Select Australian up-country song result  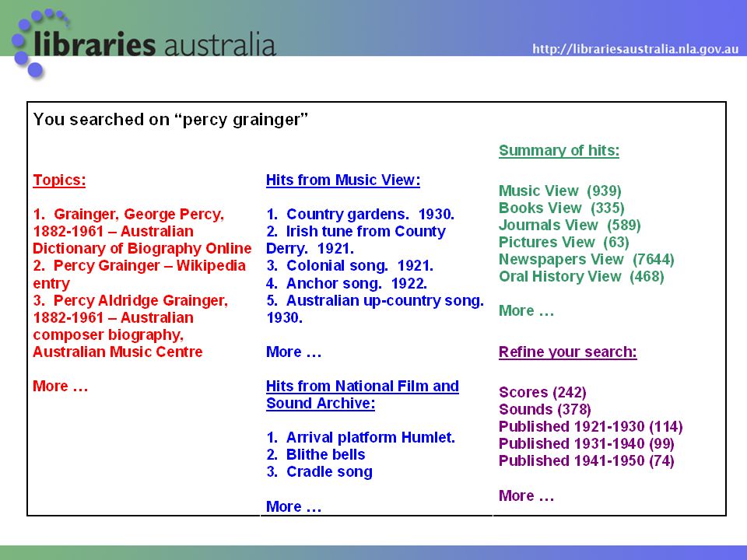click(x=375, y=309)
